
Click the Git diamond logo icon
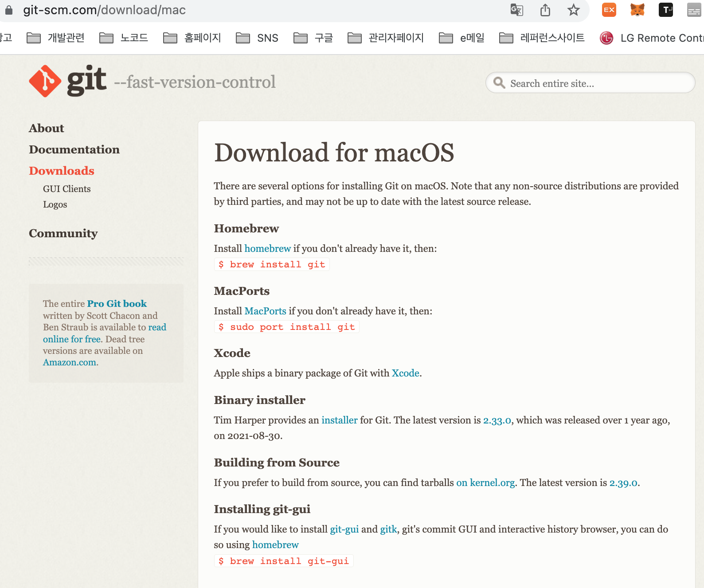coord(45,81)
